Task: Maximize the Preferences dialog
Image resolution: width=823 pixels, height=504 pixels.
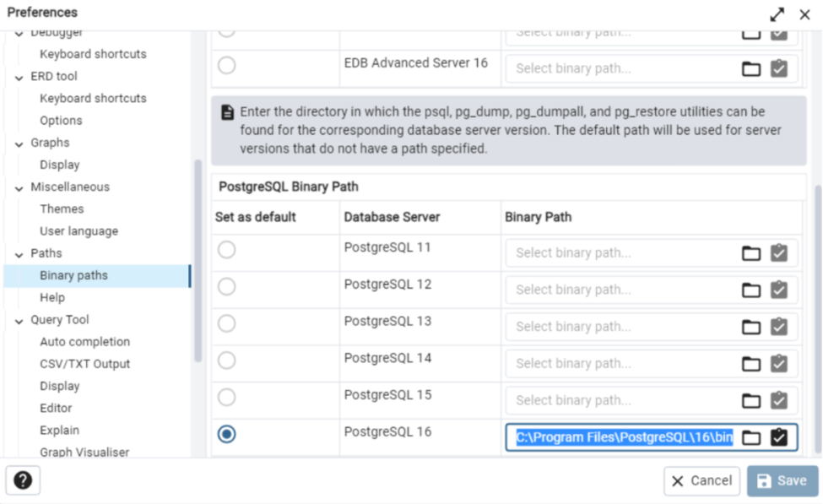Action: 777,14
